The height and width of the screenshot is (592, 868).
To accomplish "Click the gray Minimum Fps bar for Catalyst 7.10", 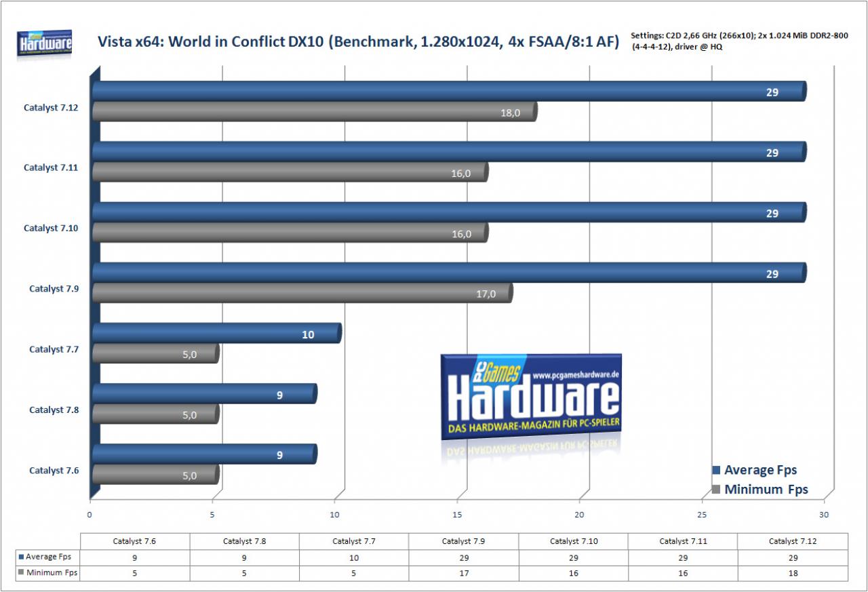I will point(290,233).
